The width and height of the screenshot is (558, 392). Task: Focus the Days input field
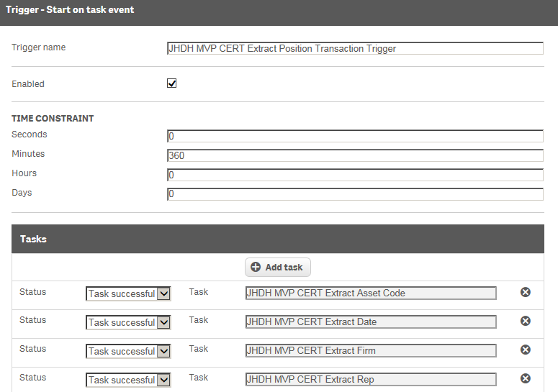(355, 194)
